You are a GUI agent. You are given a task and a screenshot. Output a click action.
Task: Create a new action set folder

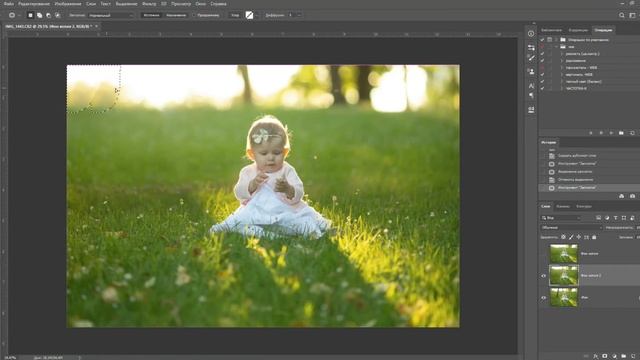pyautogui.click(x=621, y=133)
